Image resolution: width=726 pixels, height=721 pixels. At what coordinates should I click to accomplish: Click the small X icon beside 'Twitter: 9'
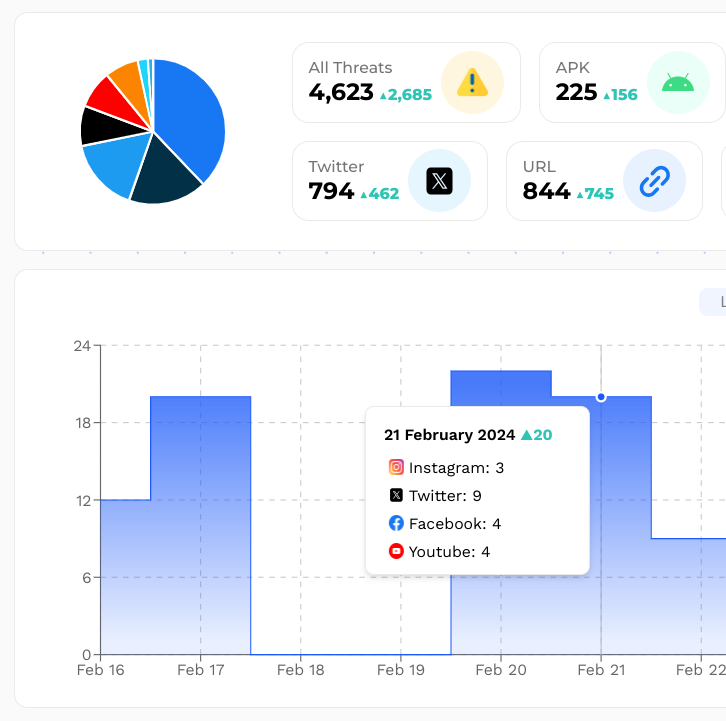396,495
